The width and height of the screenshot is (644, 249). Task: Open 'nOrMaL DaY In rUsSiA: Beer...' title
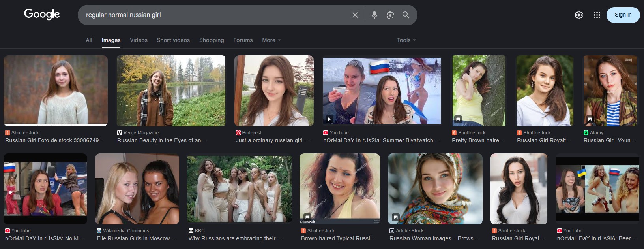[596, 238]
